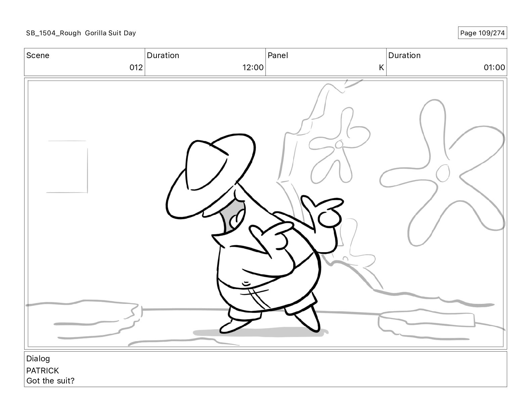Select the 'Scene' header label
Screen dimensions: 532x411
click(x=38, y=55)
